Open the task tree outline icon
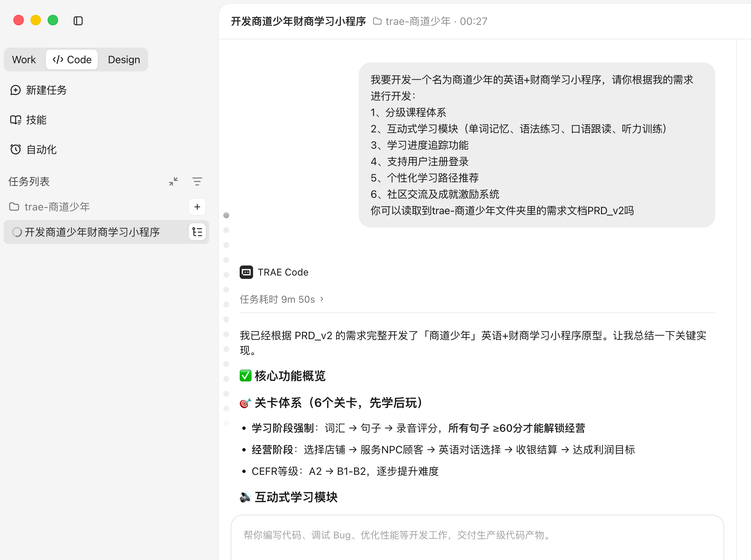Image resolution: width=751 pixels, height=560 pixels. 197,232
